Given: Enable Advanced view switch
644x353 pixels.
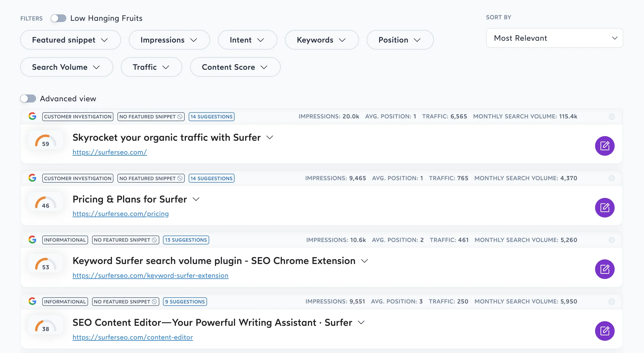Looking at the screenshot, I should [28, 98].
